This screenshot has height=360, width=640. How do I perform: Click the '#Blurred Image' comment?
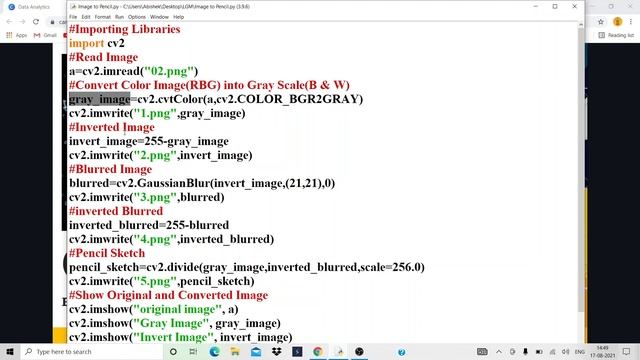click(110, 169)
